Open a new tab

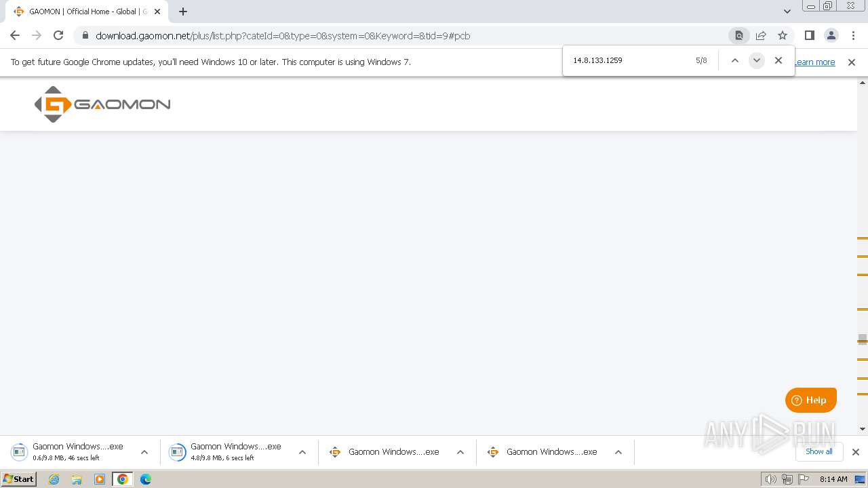pyautogui.click(x=183, y=12)
